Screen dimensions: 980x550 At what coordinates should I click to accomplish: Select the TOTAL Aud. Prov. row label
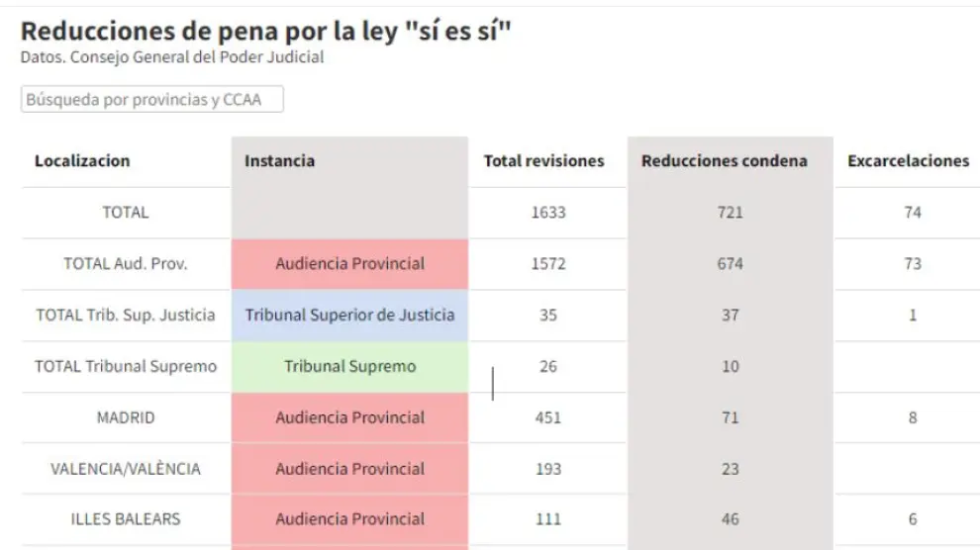(126, 264)
